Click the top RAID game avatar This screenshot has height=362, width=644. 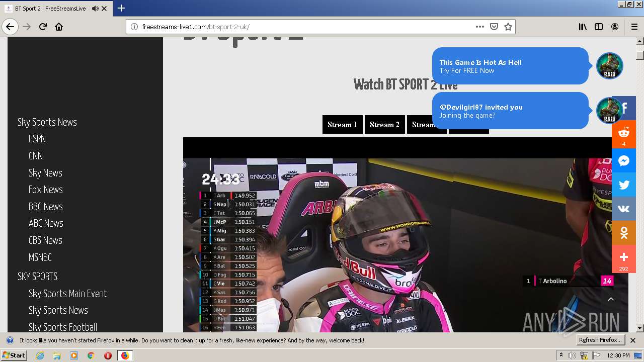(x=610, y=66)
